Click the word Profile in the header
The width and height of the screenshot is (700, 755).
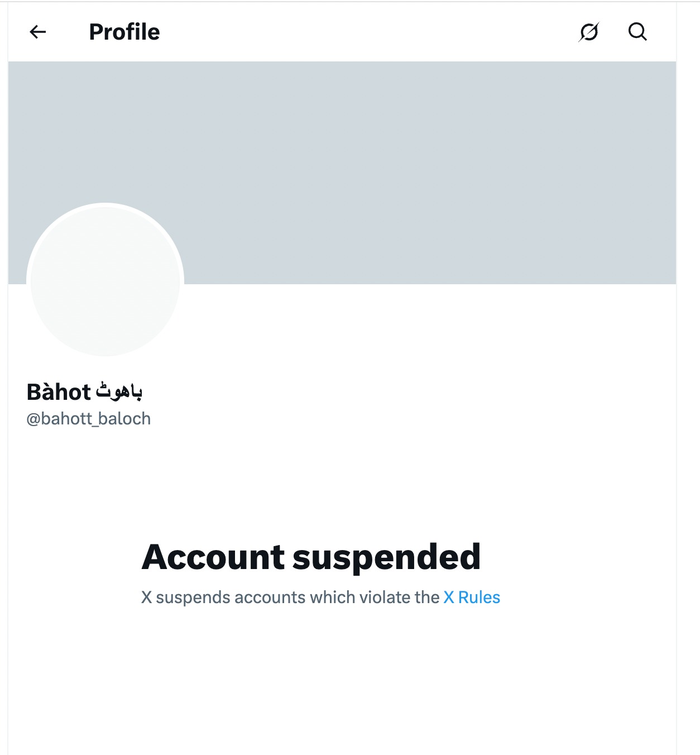tap(124, 32)
